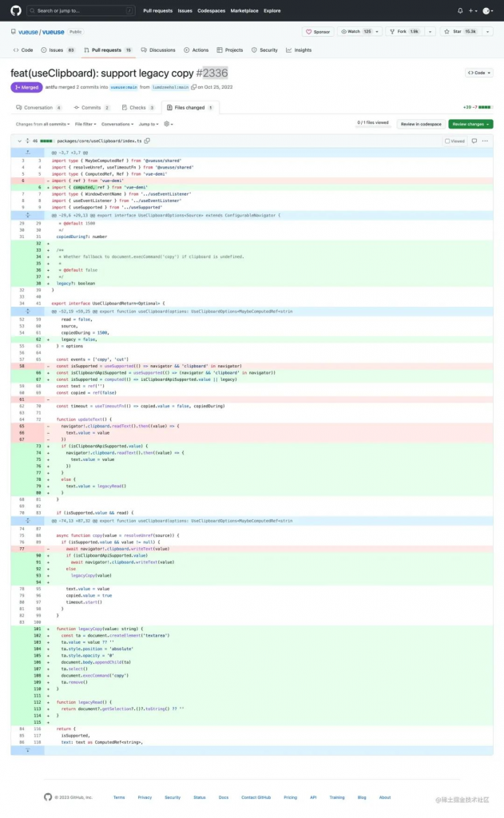The image size is (504, 818).
Task: Expand hidden lines at @@ -74,13 +87,32 @@ hunk
Action: (x=28, y=521)
